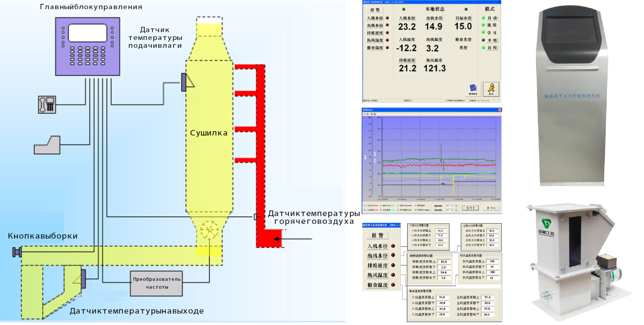Click the Сушилка label on dryer
This screenshot has width=644, height=325.
point(209,133)
